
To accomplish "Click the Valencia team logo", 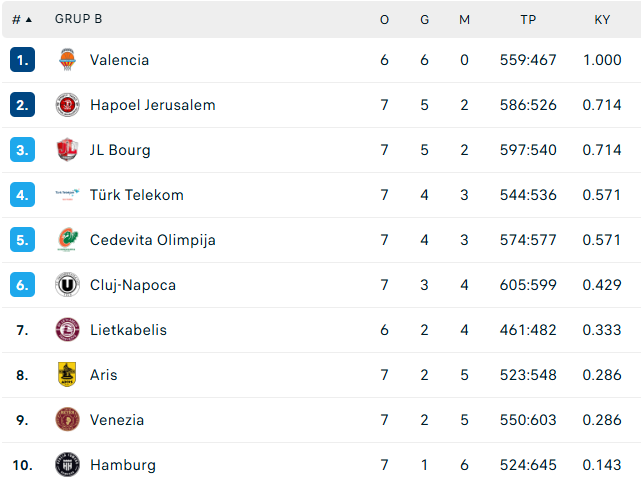I will (x=67, y=60).
